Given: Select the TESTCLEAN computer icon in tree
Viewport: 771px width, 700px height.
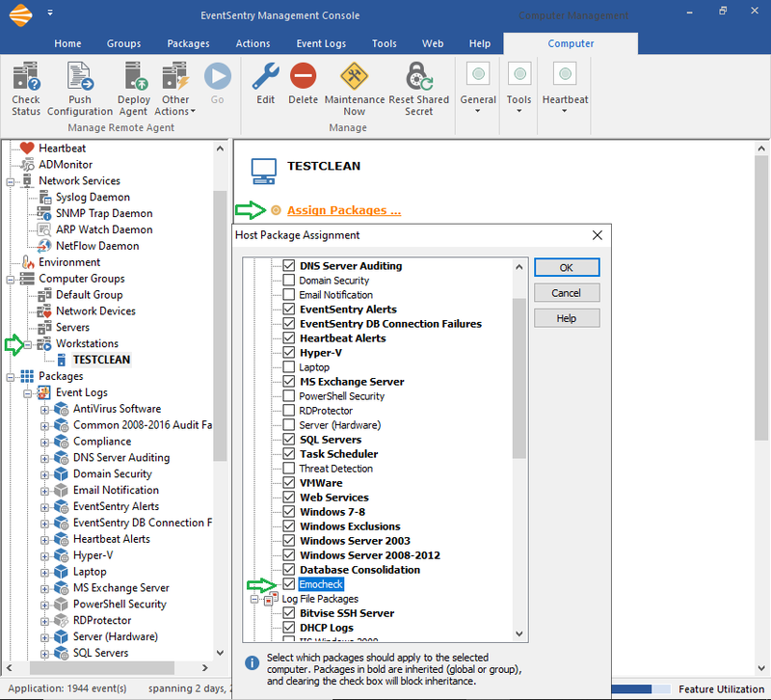Looking at the screenshot, I should click(62, 360).
